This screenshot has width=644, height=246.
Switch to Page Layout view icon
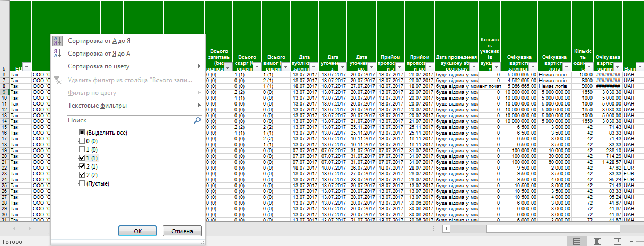[597, 241]
